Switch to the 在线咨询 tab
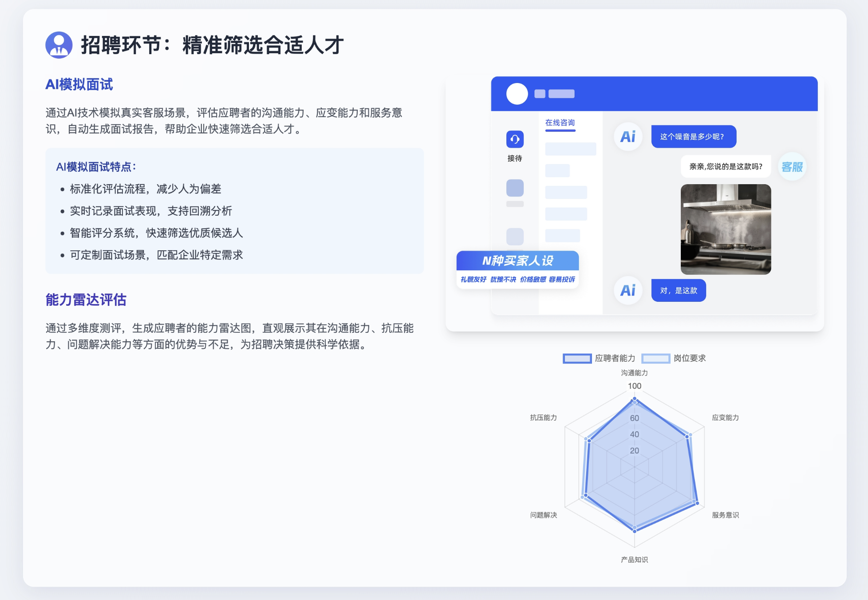Screen dimensions: 868x600 (x=560, y=122)
